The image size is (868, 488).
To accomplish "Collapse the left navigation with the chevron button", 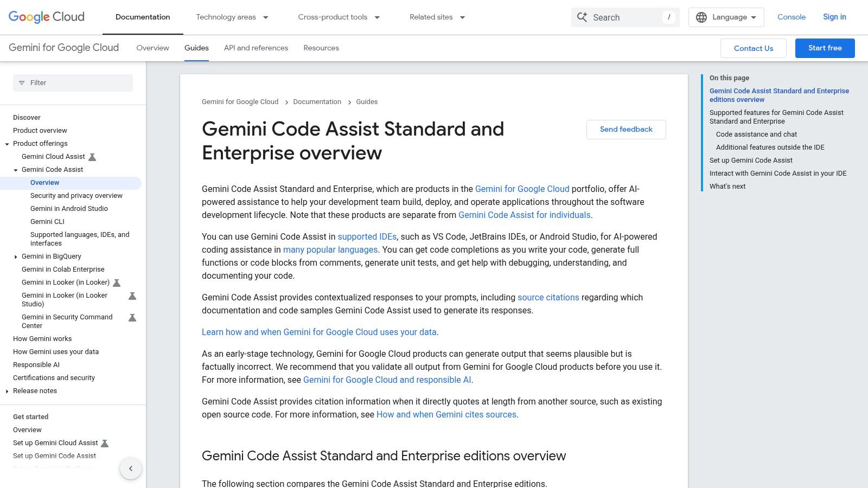I will pyautogui.click(x=131, y=468).
